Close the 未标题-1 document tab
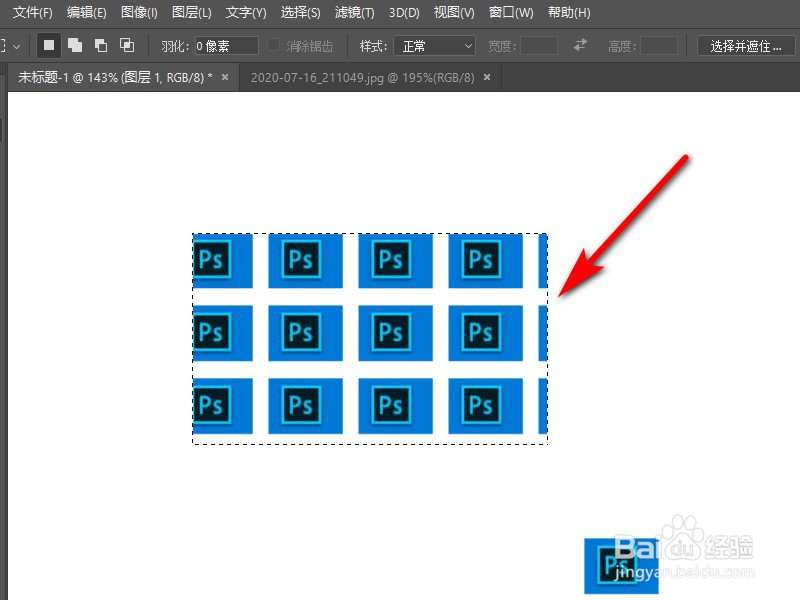800x600 pixels. coord(225,77)
